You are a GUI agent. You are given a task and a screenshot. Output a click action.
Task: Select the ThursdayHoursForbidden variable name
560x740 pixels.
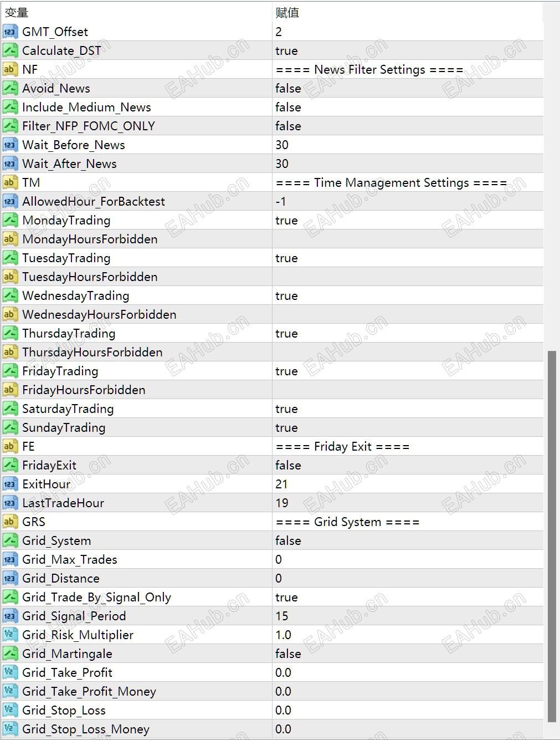93,352
